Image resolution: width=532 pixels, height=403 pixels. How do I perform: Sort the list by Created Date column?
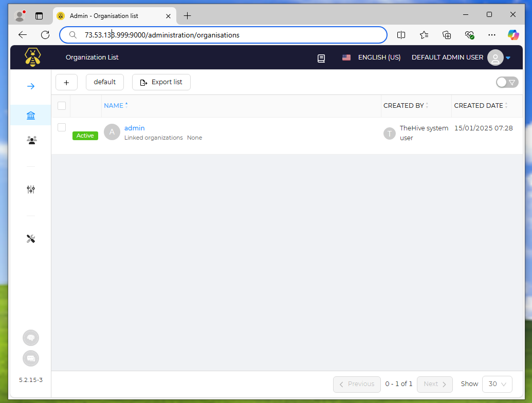coord(479,106)
